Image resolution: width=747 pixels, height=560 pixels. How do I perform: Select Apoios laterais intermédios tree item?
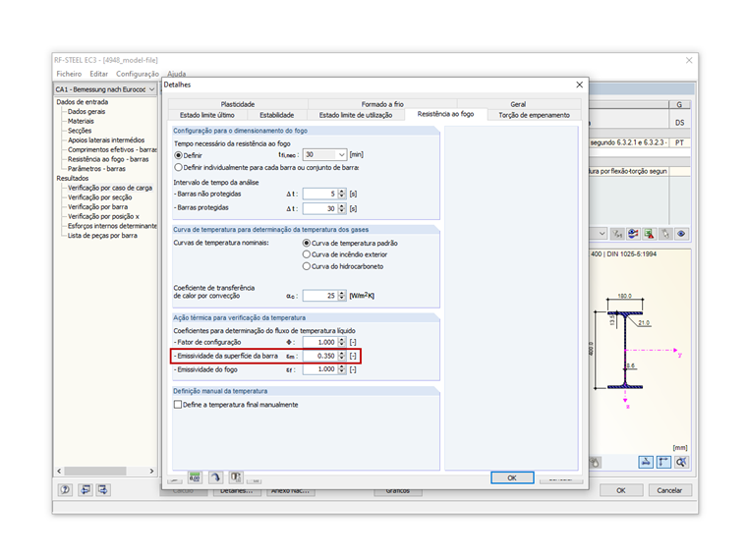coord(106,140)
